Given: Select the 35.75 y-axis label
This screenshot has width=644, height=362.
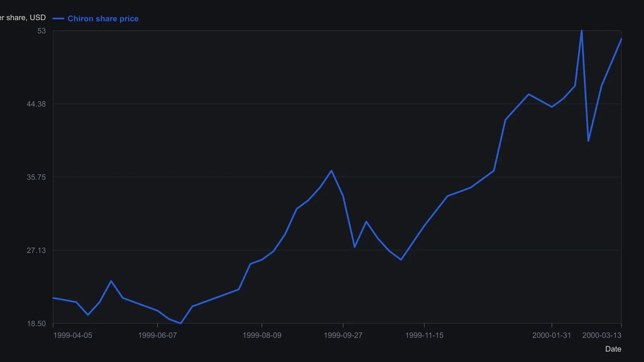Looking at the screenshot, I should pos(36,177).
